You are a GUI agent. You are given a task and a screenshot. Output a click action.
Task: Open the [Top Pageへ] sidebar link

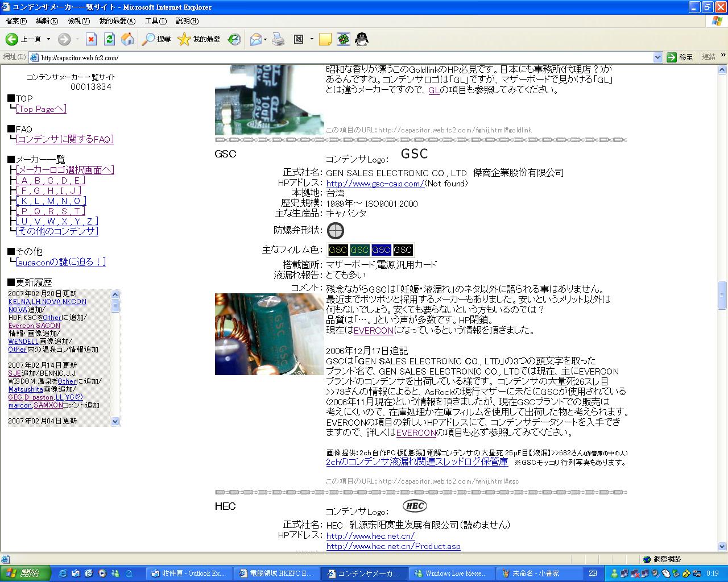(x=41, y=109)
